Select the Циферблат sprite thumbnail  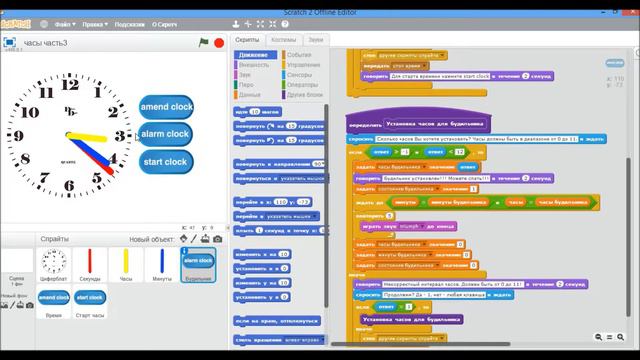click(53, 264)
